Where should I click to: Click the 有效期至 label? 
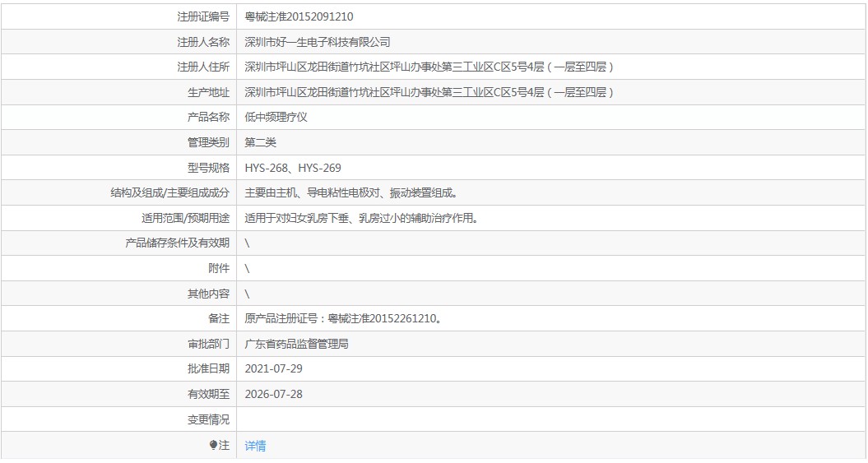pos(208,395)
